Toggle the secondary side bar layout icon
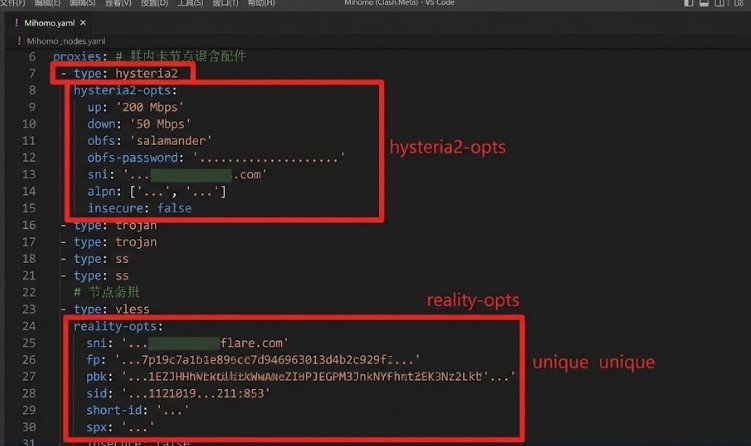 pyautogui.click(x=719, y=3)
